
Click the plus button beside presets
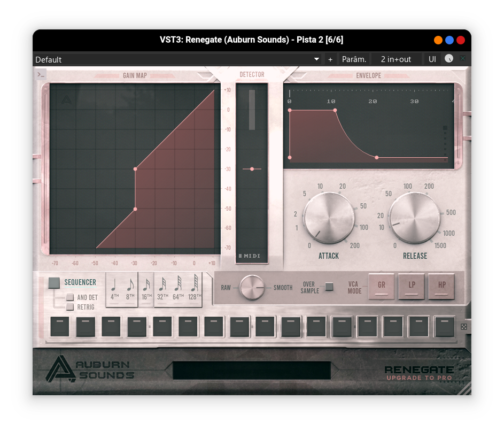pyautogui.click(x=330, y=59)
